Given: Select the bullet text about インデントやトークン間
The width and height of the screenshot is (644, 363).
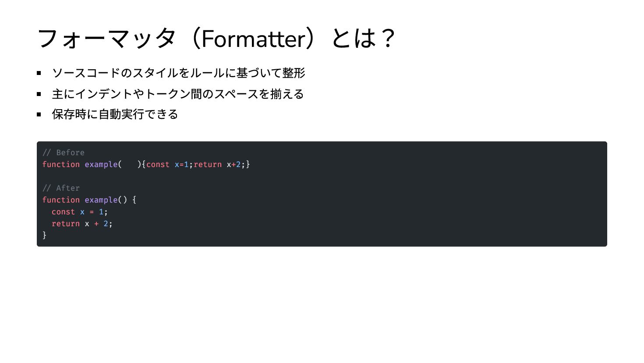Looking at the screenshot, I should (x=177, y=94).
